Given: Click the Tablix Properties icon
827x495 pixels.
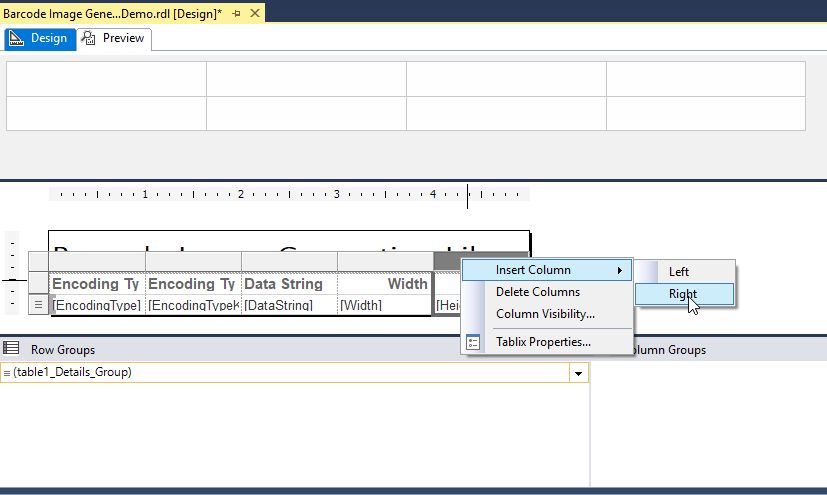Looking at the screenshot, I should tap(473, 343).
